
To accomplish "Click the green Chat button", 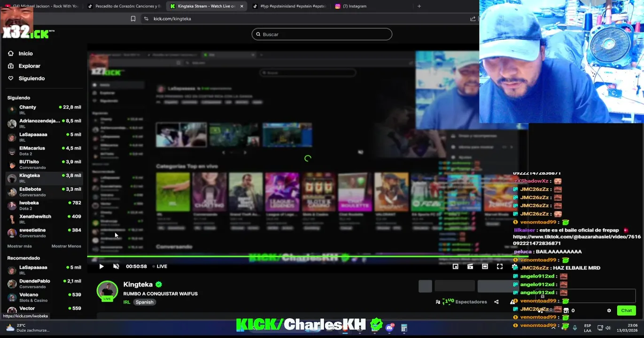I will (626, 310).
